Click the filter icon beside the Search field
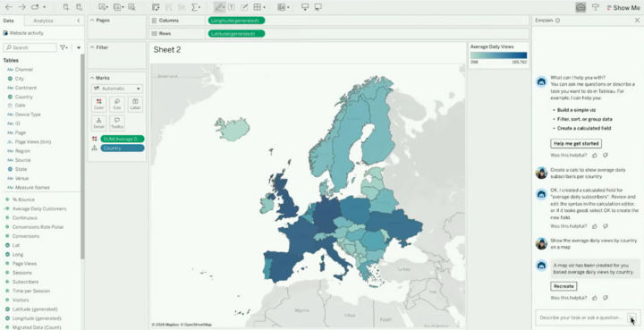The image size is (644, 330). tap(64, 47)
